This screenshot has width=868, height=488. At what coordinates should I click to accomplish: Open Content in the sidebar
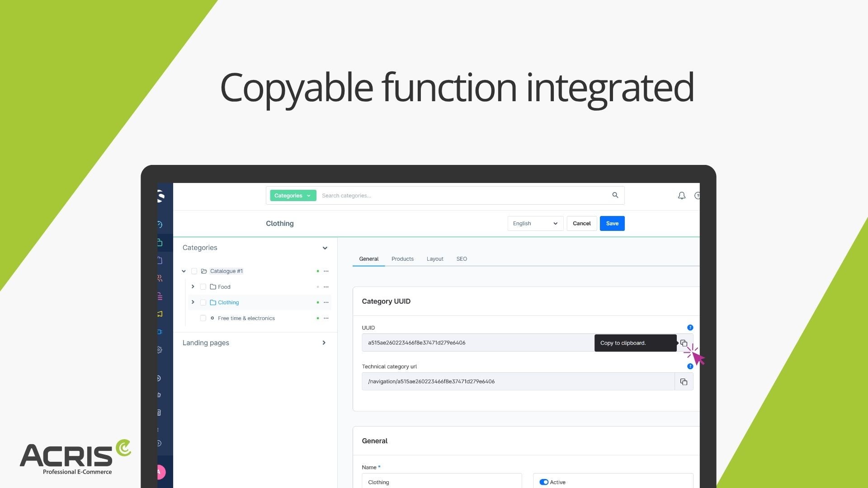(x=160, y=296)
